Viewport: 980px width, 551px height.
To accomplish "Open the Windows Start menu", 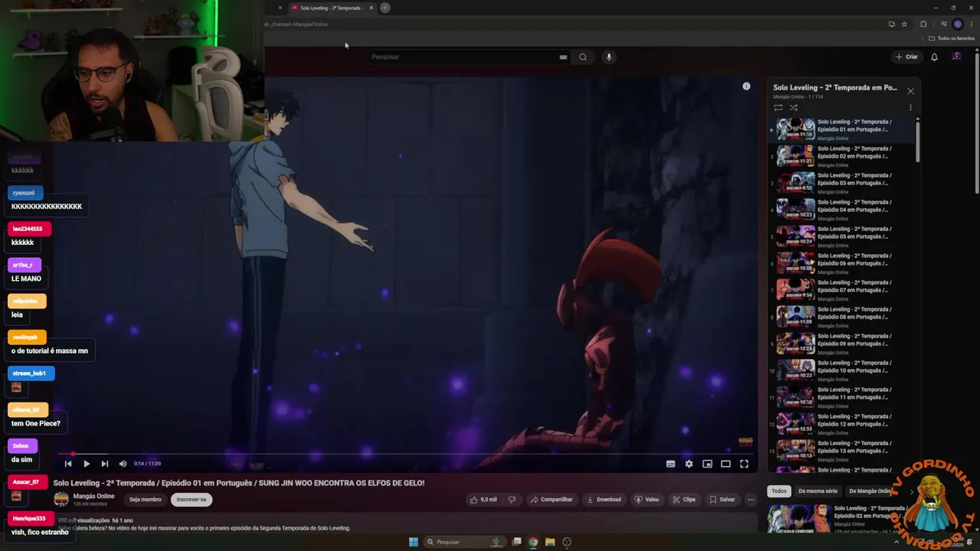I will pos(413,542).
